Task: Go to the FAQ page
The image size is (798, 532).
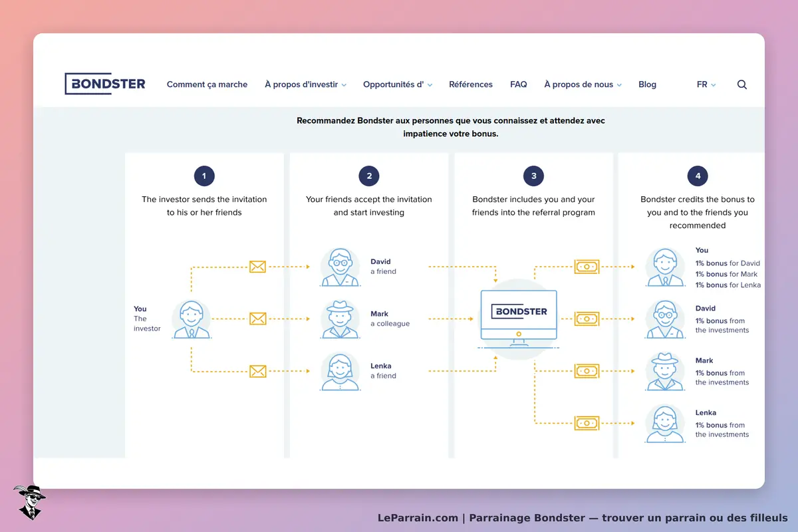Action: (x=519, y=84)
